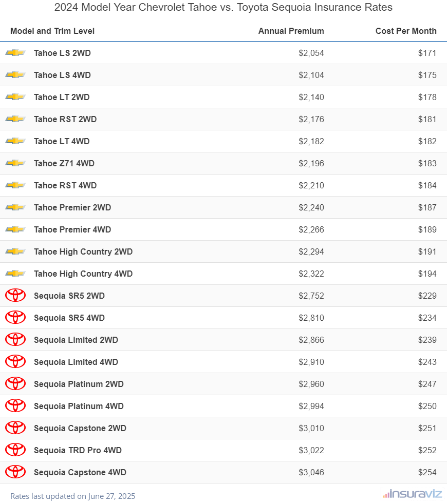Screen dimensions: 447x504
Task: Click the Chevrolet logo next to Tahoe Z71 4WD
Action: 15,163
